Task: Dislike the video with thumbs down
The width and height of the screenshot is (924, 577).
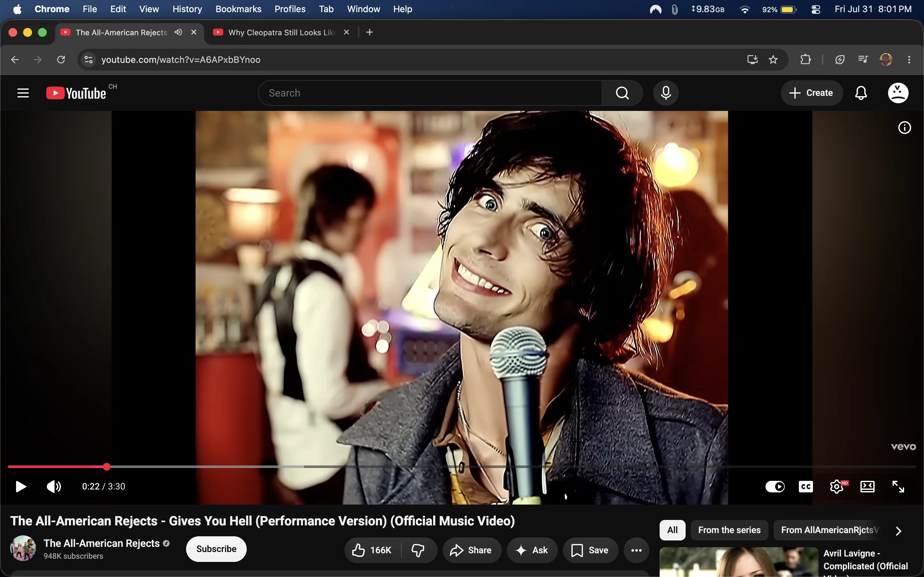Action: point(418,550)
